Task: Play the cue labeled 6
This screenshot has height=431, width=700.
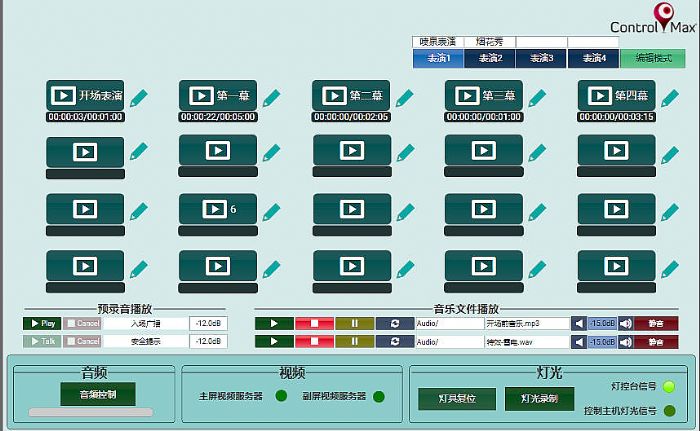Action: tap(218, 209)
